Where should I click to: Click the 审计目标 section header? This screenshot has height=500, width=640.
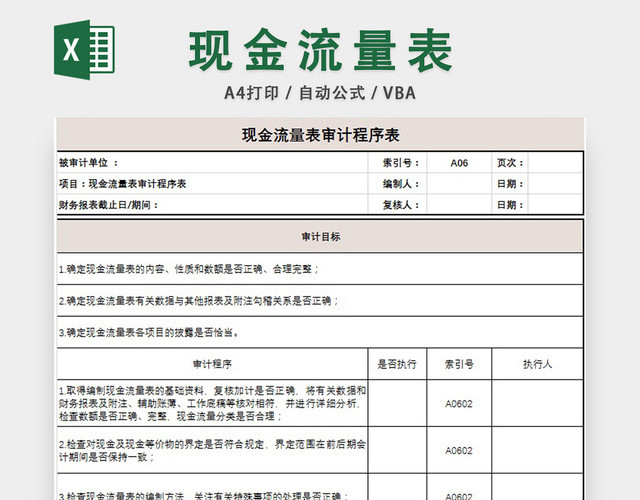click(x=320, y=237)
